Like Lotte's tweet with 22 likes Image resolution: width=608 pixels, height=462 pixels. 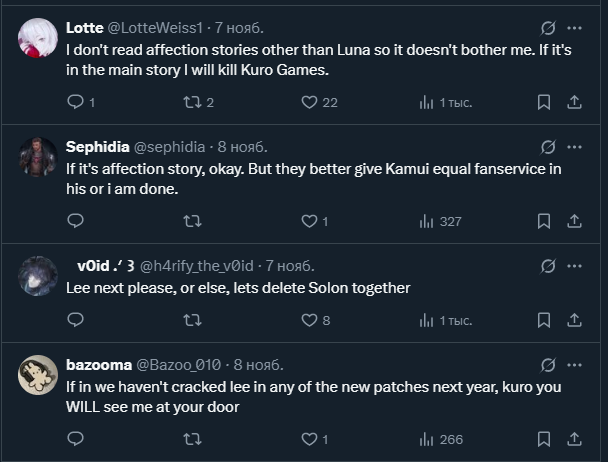tap(310, 102)
